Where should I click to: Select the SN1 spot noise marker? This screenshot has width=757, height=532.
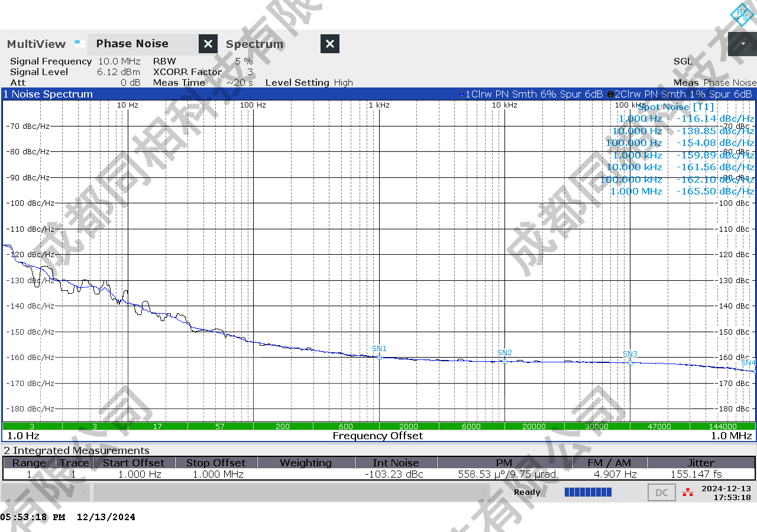[x=379, y=357]
